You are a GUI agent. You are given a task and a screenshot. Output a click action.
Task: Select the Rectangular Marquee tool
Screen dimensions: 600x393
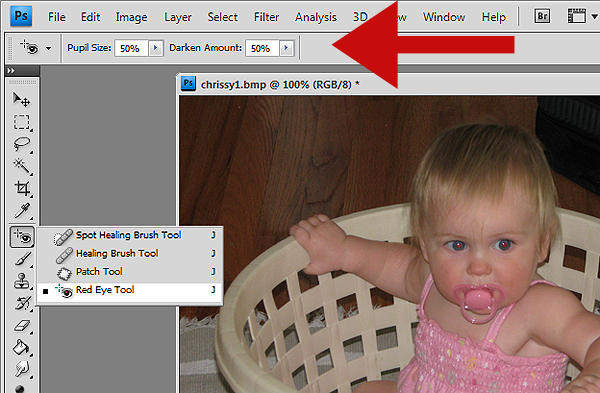pyautogui.click(x=22, y=122)
